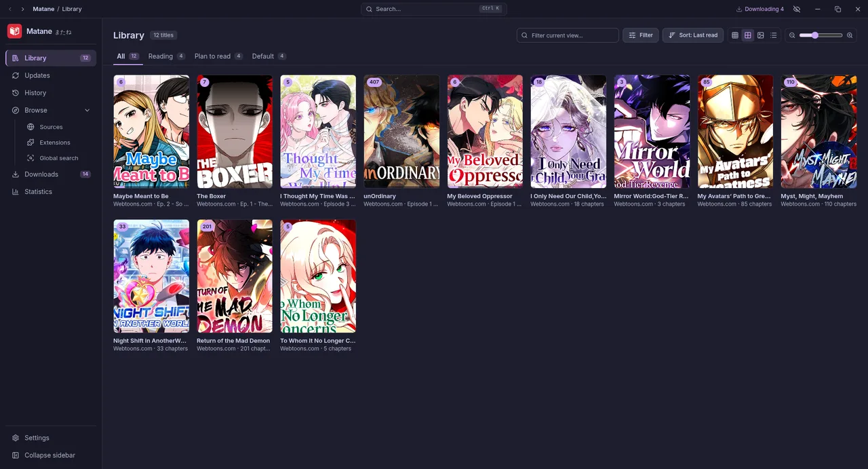This screenshot has width=868, height=469.
Task: Click the Night Shift in AnotherW... title
Action: (150, 341)
